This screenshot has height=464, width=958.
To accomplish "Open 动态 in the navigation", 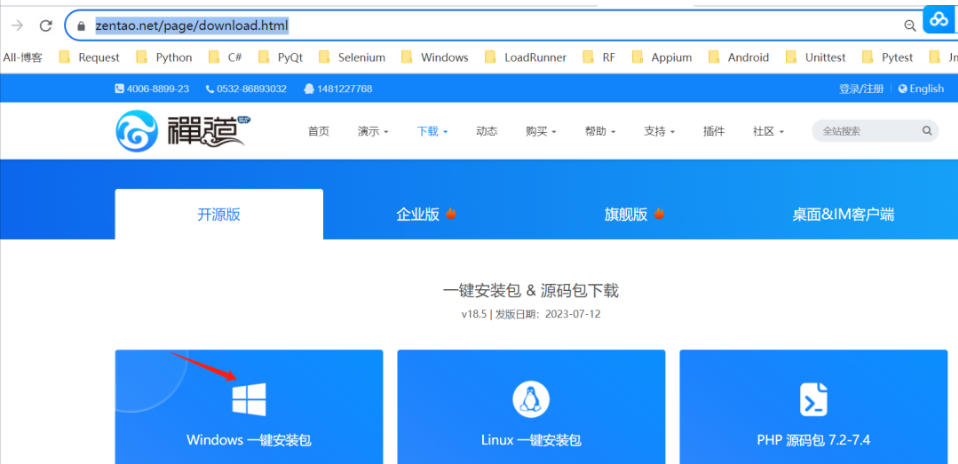I will tap(486, 131).
